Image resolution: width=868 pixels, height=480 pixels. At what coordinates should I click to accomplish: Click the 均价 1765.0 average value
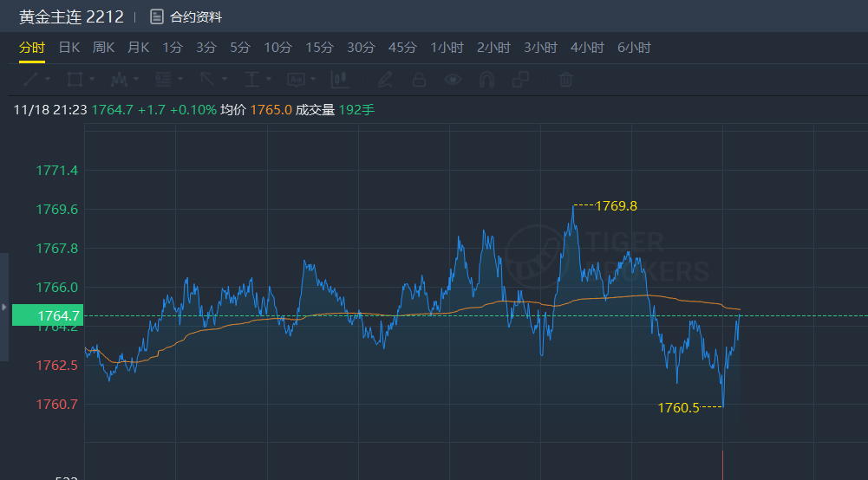click(257, 110)
